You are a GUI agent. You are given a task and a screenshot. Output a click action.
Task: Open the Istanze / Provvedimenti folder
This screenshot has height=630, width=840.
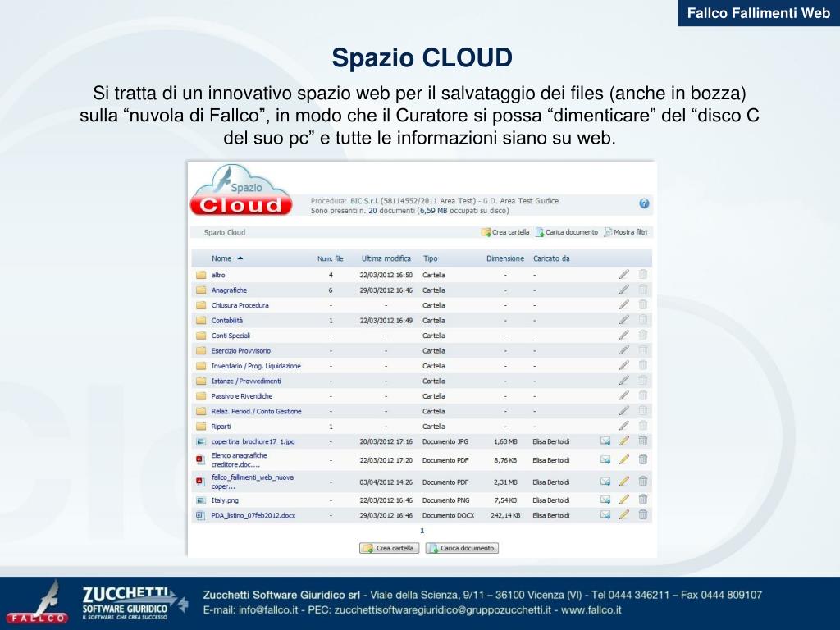coord(246,381)
